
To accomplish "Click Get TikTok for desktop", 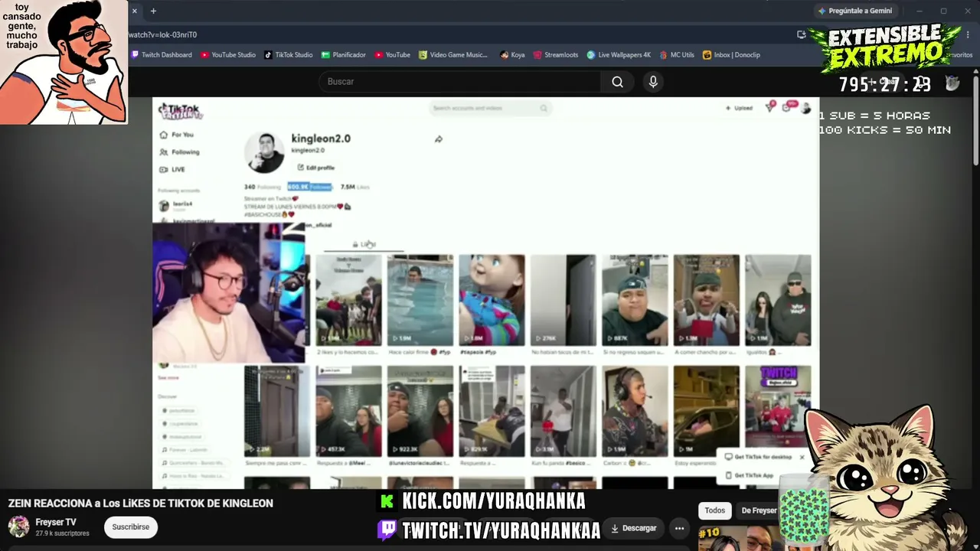I will pos(758,457).
